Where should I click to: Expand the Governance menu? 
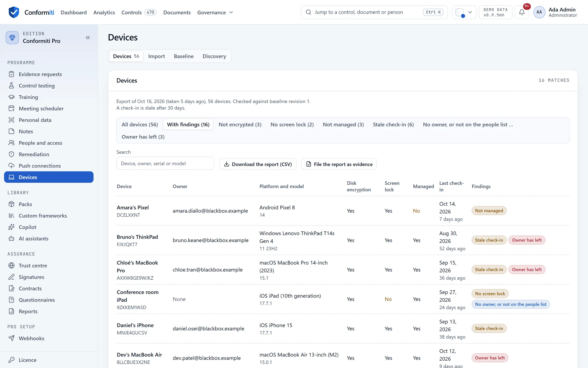click(215, 12)
